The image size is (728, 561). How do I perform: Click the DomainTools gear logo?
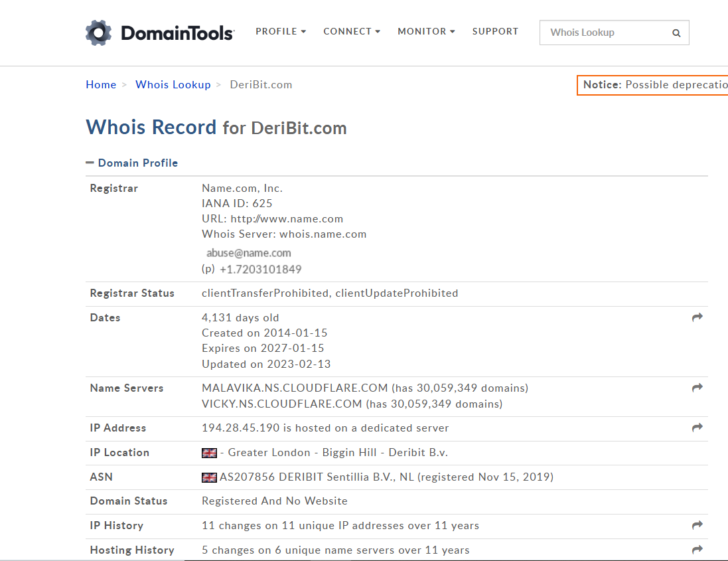[x=98, y=33]
